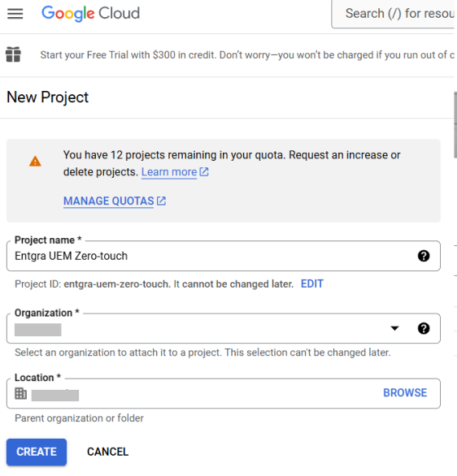The width and height of the screenshot is (457, 476).
Task: Expand the Organization dropdown arrow
Action: tap(394, 328)
